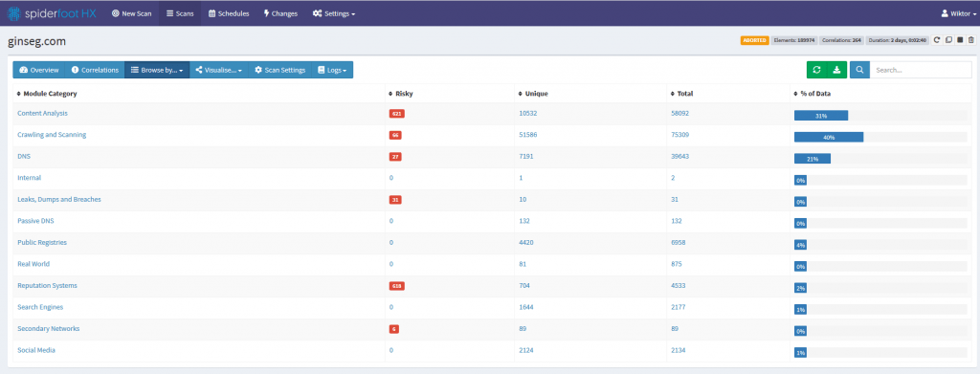Image resolution: width=980 pixels, height=374 pixels.
Task: Click the 40% data progress bar
Action: click(829, 137)
